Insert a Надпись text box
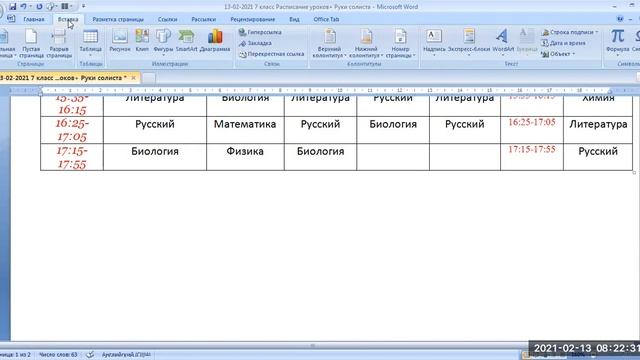The image size is (640, 360). click(434, 43)
